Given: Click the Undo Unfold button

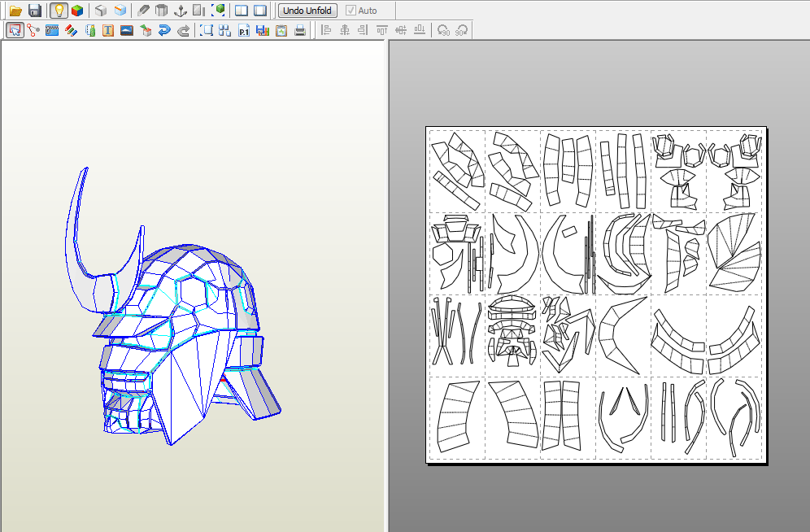Looking at the screenshot, I should pos(307,11).
